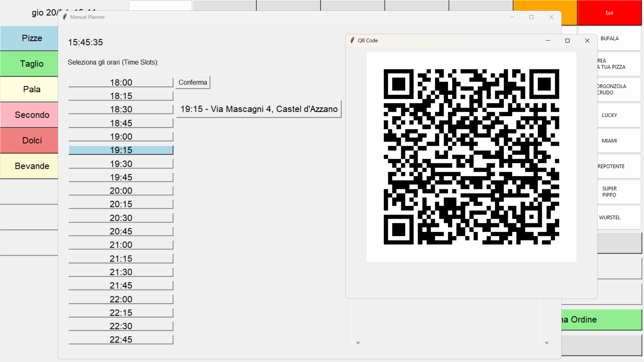Open the Pizze category
Screen dimensions: 644x362
coord(29,38)
